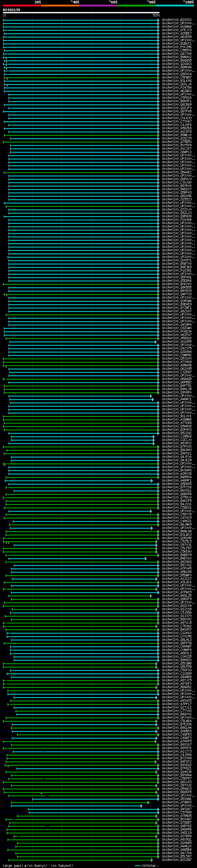Select the UniRef100_C5DY79 label
Image resolution: width=197 pixels, height=868 pixels.
point(177,514)
